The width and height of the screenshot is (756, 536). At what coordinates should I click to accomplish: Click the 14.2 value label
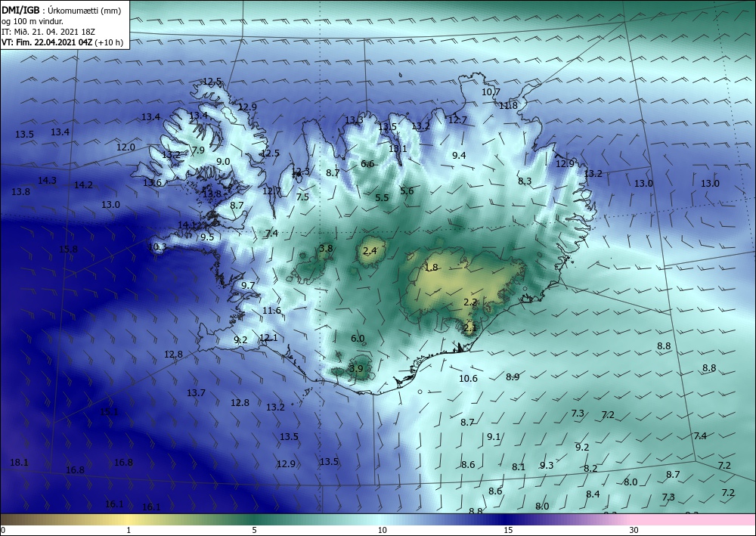pyautogui.click(x=83, y=184)
